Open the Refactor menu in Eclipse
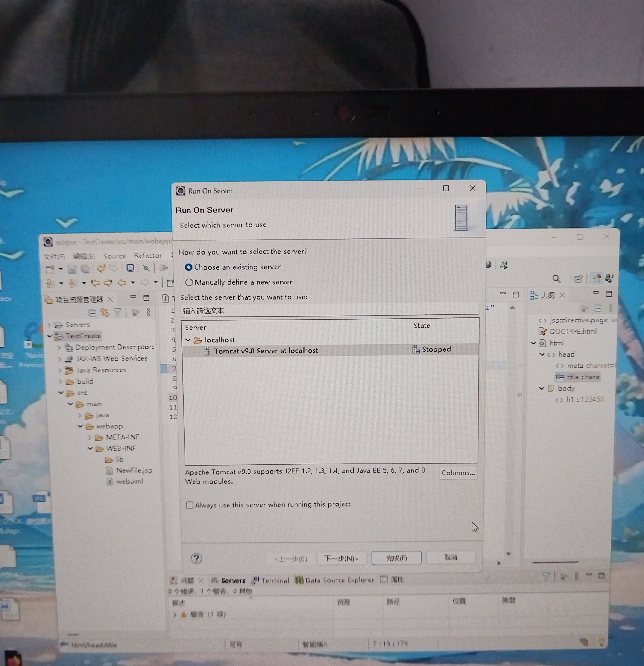Screen dimensions: 644x666 148,256
